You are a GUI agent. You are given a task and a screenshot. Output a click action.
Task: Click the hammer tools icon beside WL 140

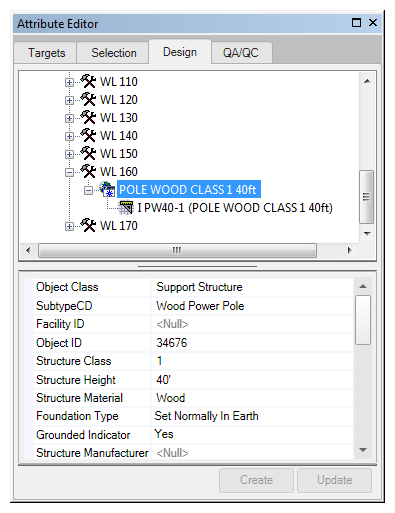[88, 135]
